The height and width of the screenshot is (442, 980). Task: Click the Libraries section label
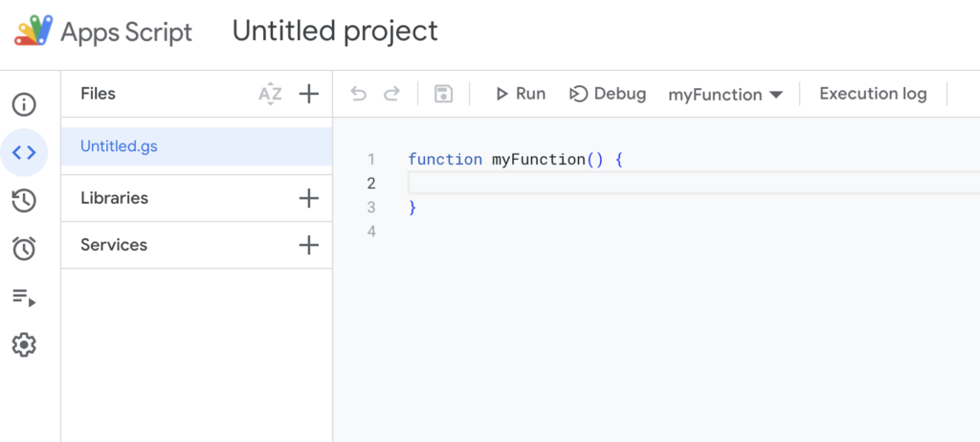point(115,198)
